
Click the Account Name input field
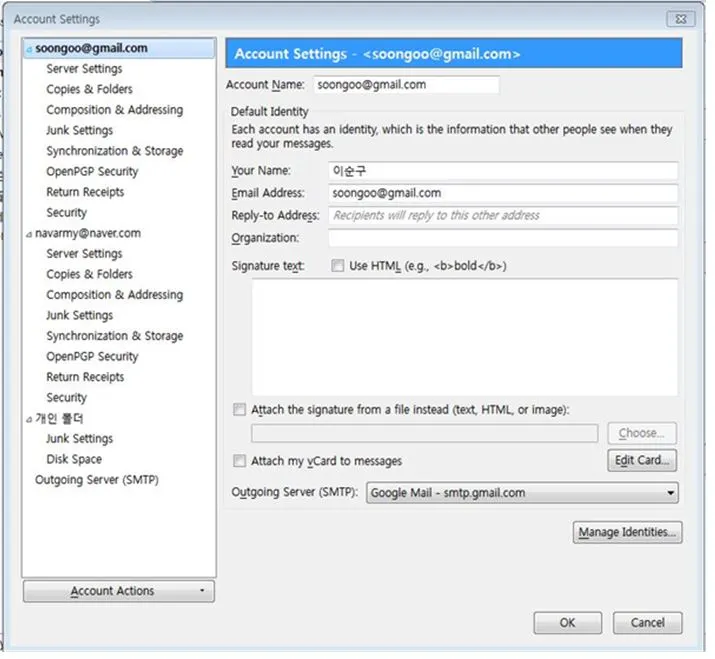pos(406,85)
